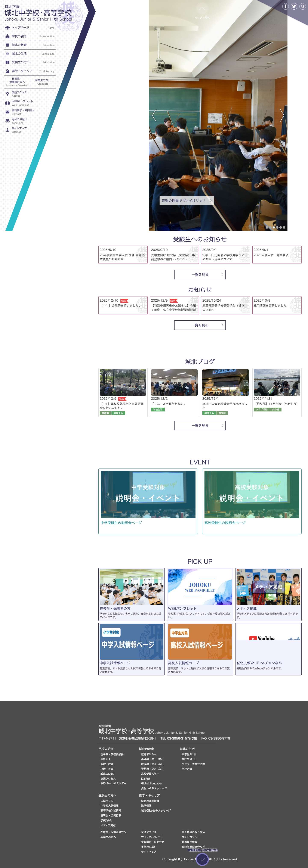Open the リユース活動 blog post thumbnail

point(174,382)
